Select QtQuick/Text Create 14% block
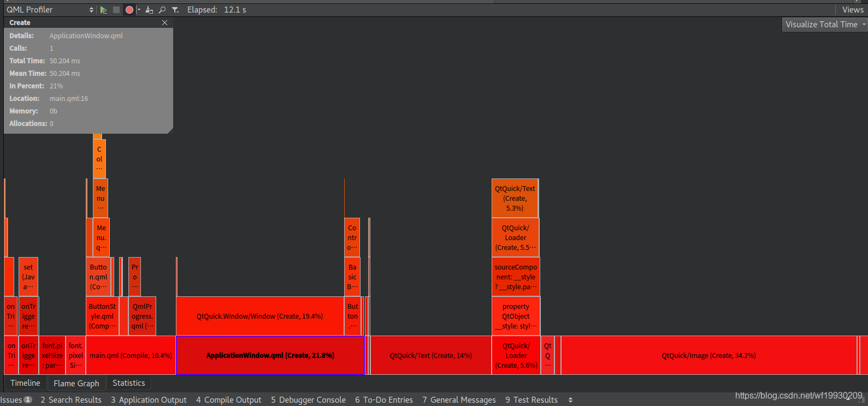Image resolution: width=868 pixels, height=406 pixels. click(431, 355)
